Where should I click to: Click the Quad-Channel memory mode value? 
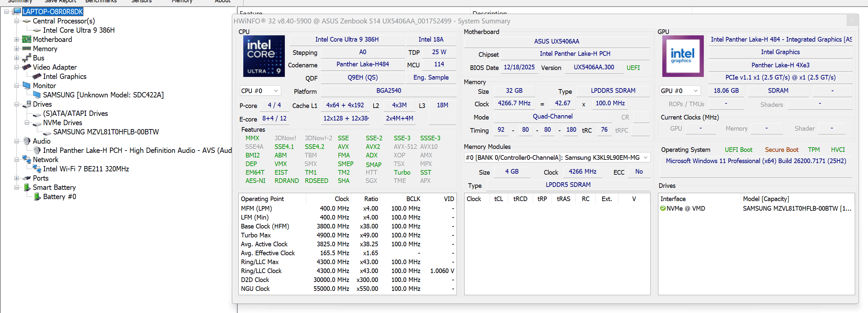pyautogui.click(x=553, y=117)
